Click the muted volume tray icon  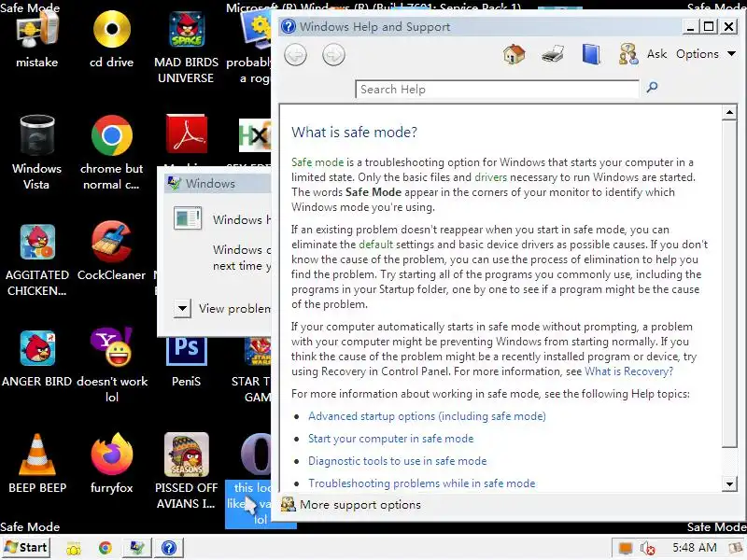pyautogui.click(x=648, y=549)
